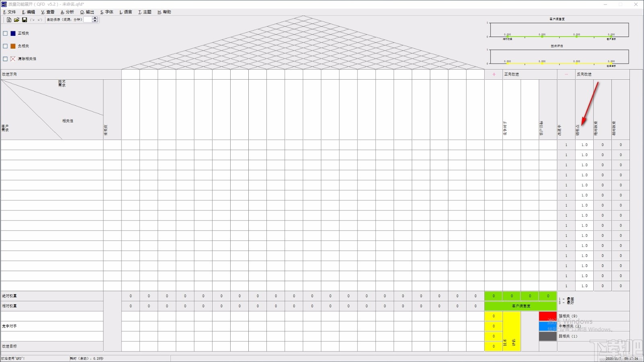The height and width of the screenshot is (362, 644).
Task: Open the 编辑 menu
Action: point(29,12)
